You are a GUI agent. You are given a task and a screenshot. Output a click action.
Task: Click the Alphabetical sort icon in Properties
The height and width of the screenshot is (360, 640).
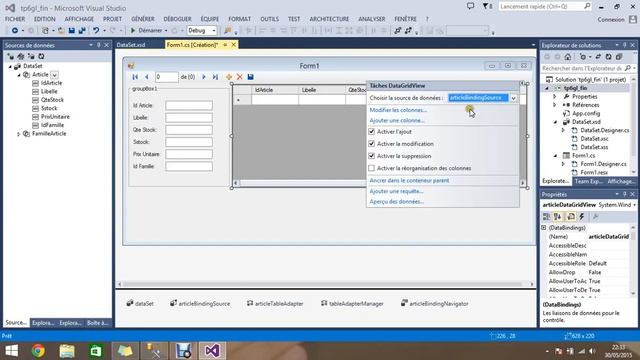pyautogui.click(x=557, y=217)
